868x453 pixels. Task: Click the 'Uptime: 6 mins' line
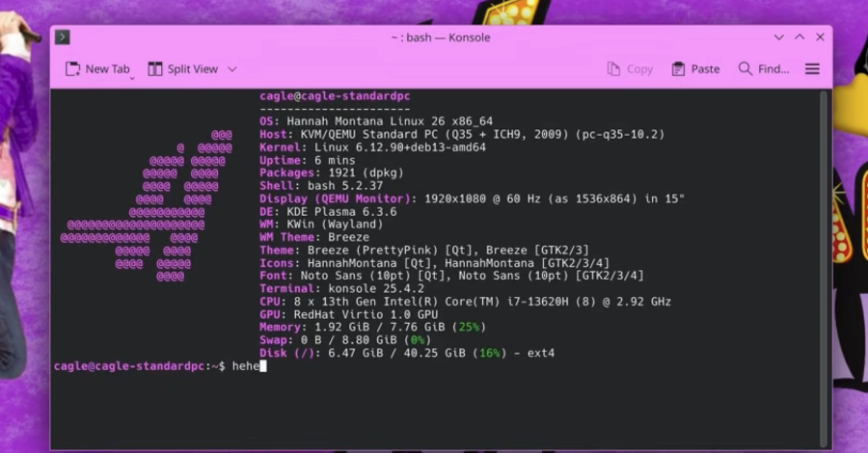pos(308,160)
